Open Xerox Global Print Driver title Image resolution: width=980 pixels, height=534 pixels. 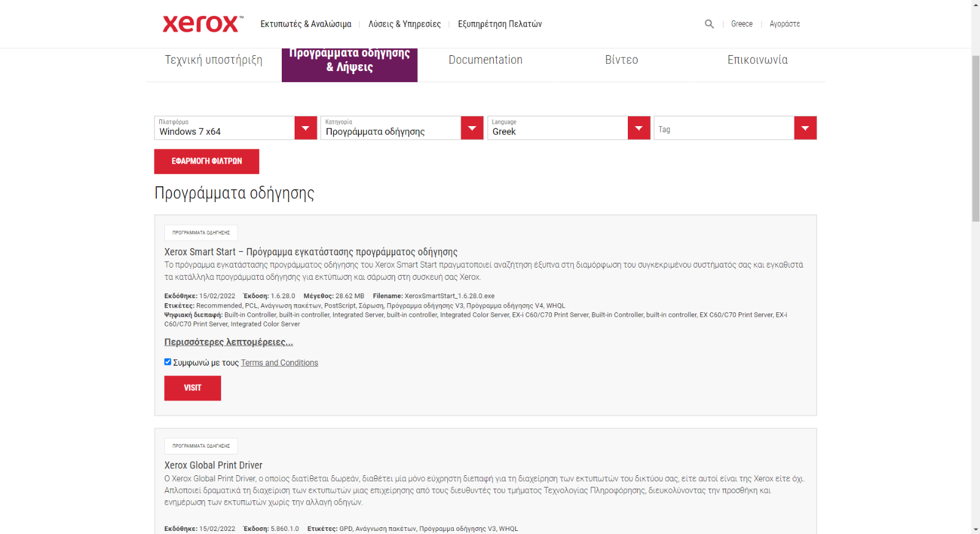[213, 465]
